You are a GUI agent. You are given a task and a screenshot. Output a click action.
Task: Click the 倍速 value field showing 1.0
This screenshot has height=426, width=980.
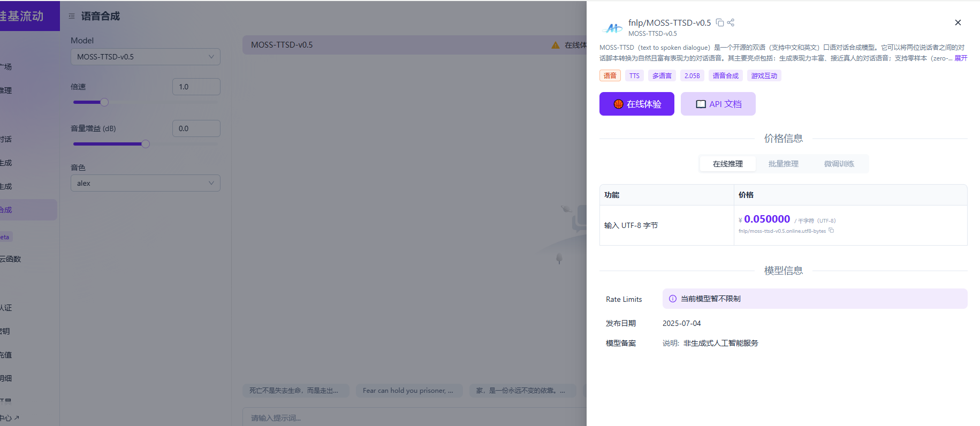pyautogui.click(x=196, y=87)
